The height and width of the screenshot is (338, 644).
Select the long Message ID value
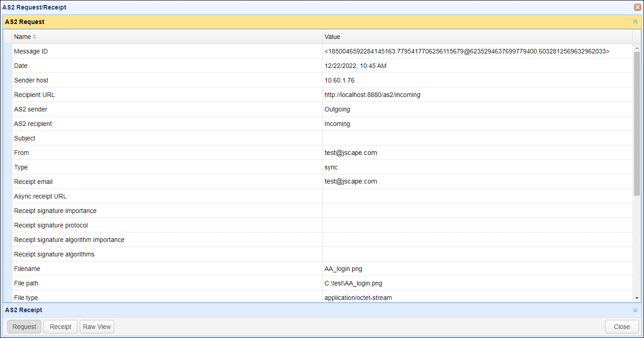coord(467,51)
